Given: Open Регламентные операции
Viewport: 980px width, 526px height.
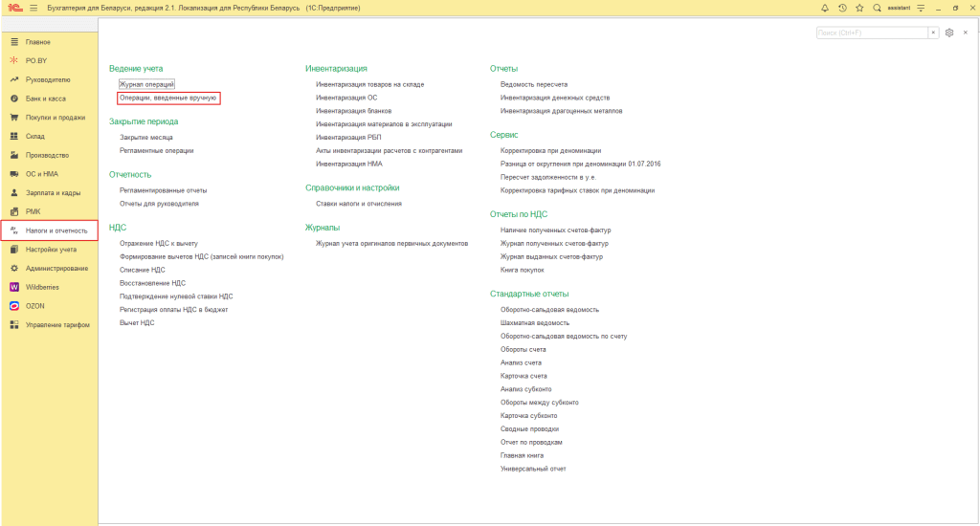Looking at the screenshot, I should (156, 150).
